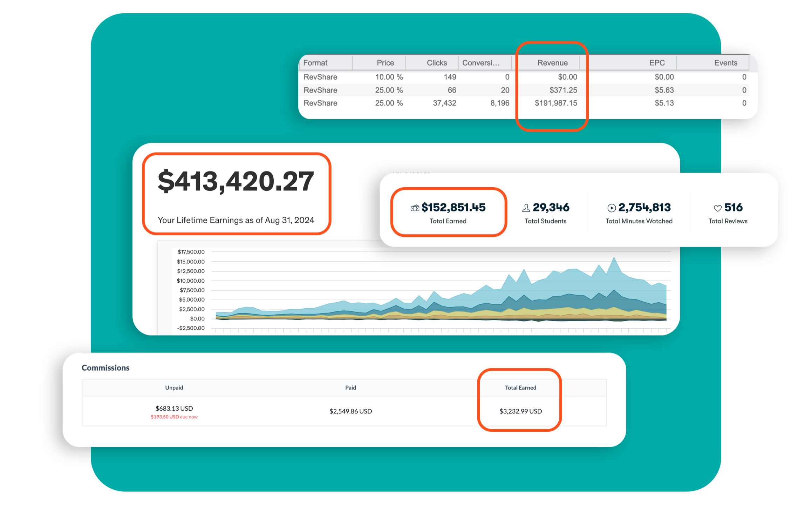Click the Unpaid commissions column header
The image size is (812, 505).
(x=174, y=388)
